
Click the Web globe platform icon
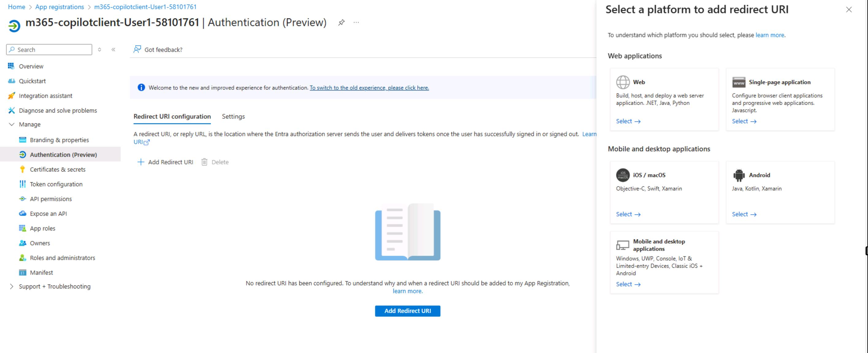tap(623, 82)
